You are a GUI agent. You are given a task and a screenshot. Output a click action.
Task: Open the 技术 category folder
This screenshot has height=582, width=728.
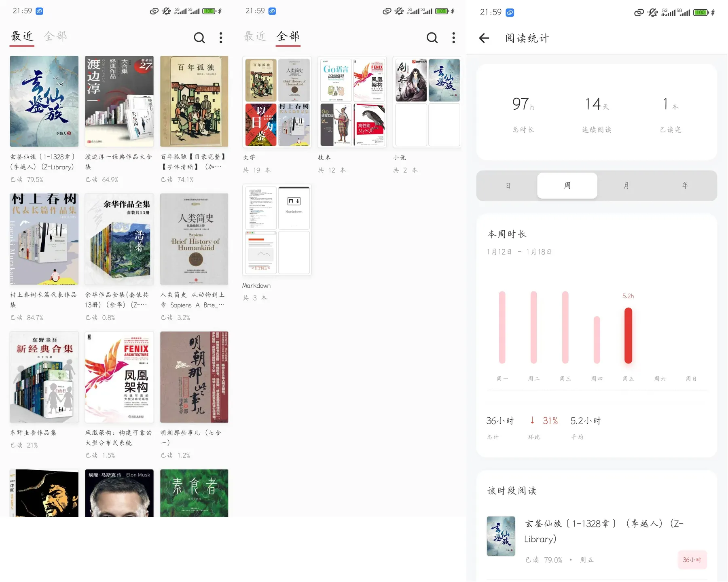[352, 102]
